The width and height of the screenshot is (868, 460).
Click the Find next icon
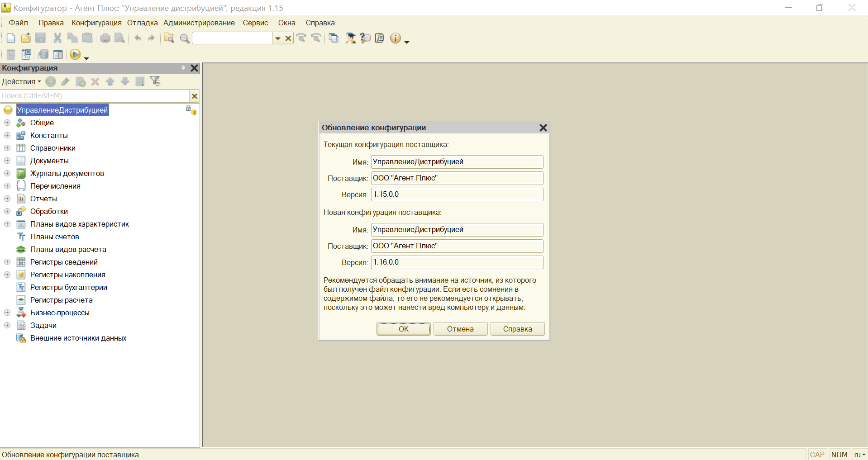click(301, 38)
